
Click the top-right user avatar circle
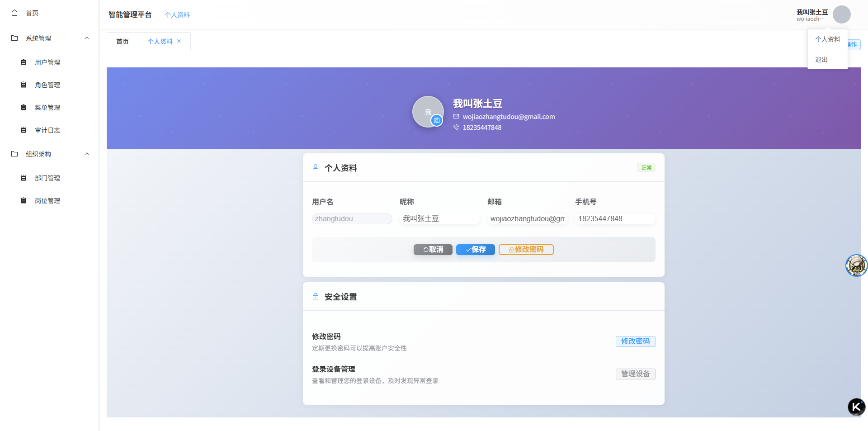tap(842, 14)
